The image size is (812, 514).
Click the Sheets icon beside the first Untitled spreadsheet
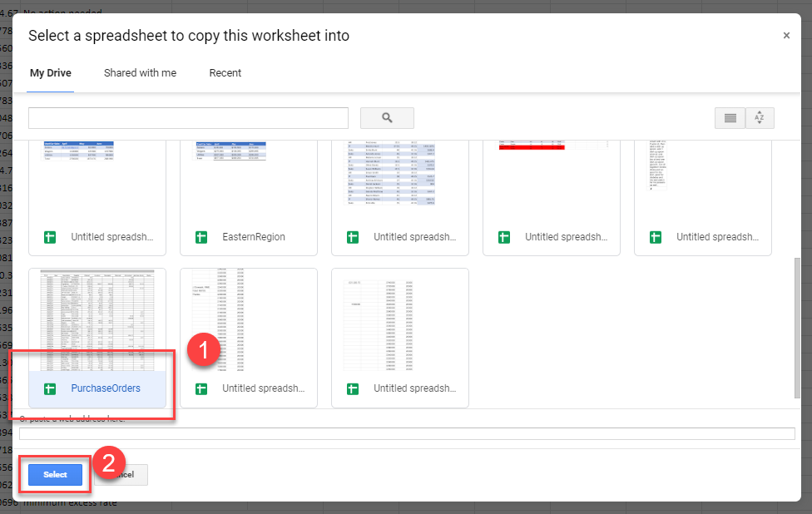point(51,236)
